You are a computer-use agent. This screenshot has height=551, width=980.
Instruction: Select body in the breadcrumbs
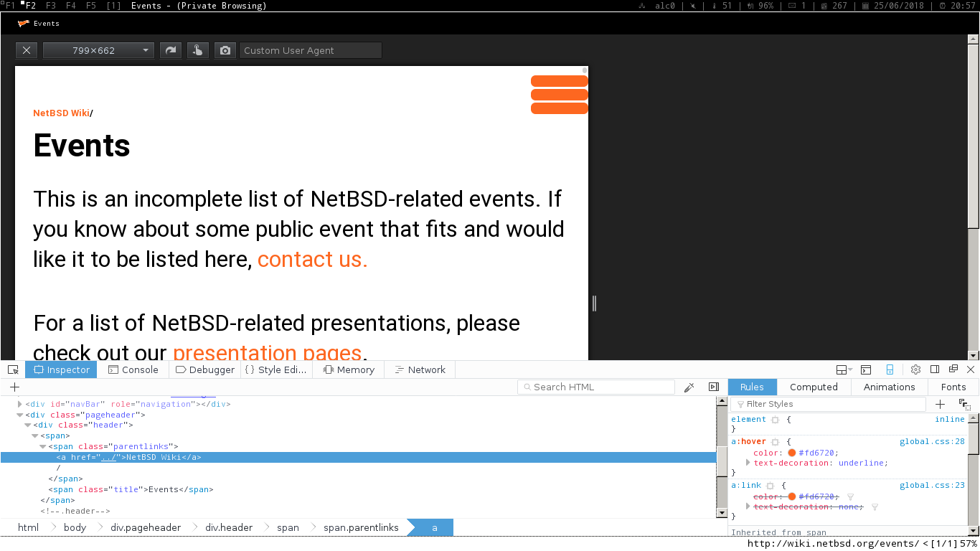pos(75,527)
